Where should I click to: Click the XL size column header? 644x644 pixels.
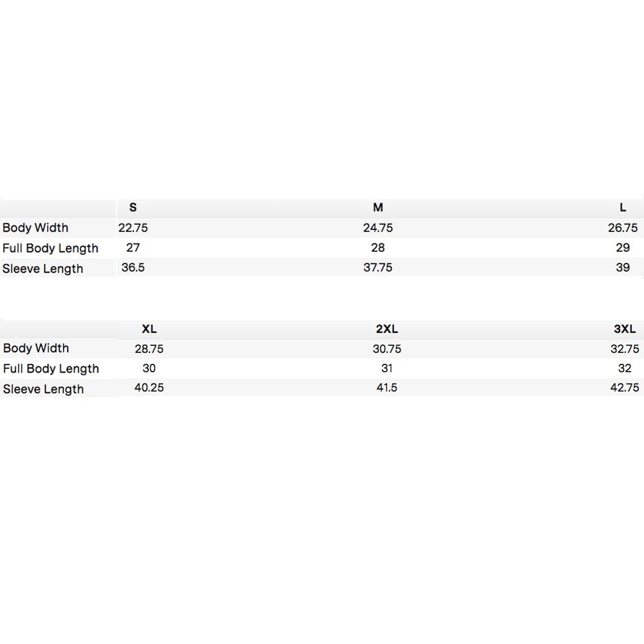[149, 329]
